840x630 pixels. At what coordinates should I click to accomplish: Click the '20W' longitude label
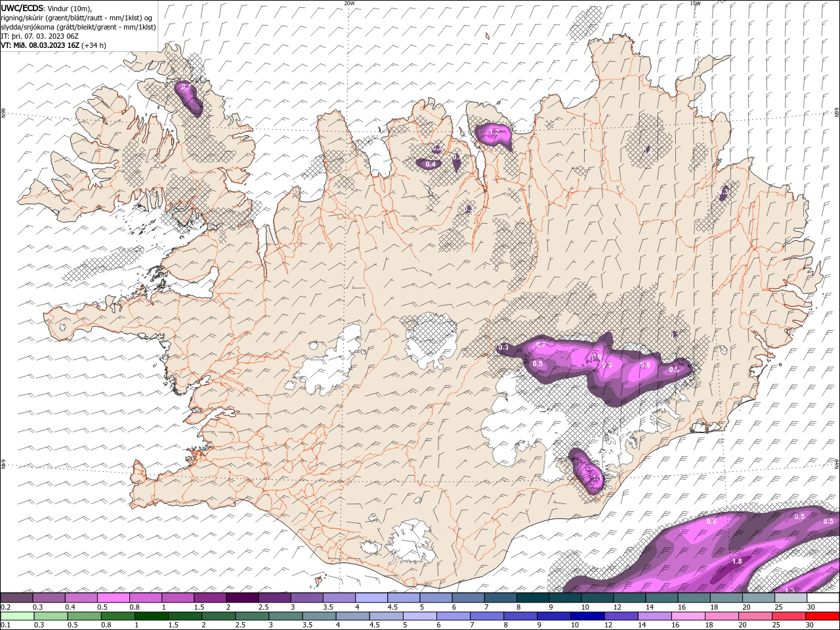pyautogui.click(x=349, y=3)
